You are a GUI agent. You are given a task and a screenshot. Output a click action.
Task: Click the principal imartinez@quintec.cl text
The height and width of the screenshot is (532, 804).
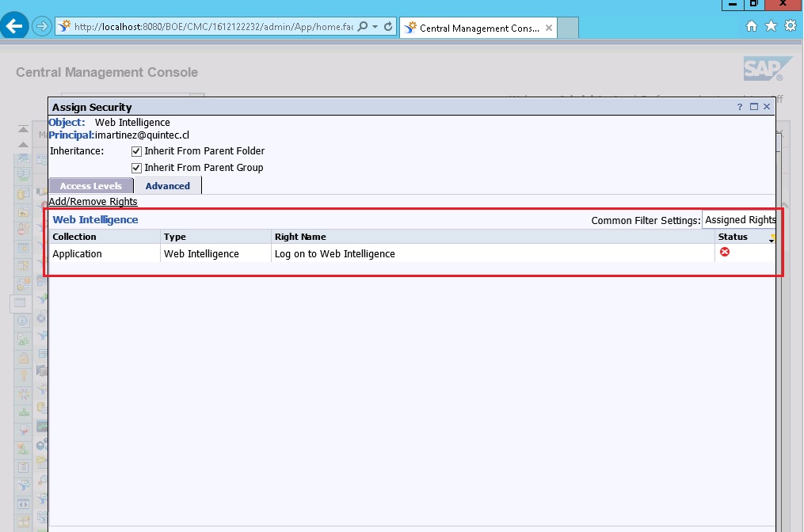tap(142, 135)
